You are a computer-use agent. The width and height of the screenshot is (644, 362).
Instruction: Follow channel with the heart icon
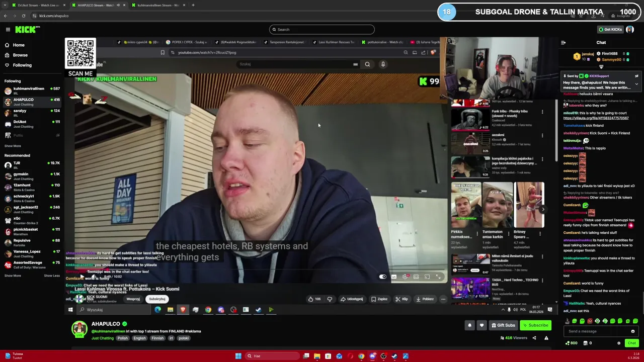481,325
